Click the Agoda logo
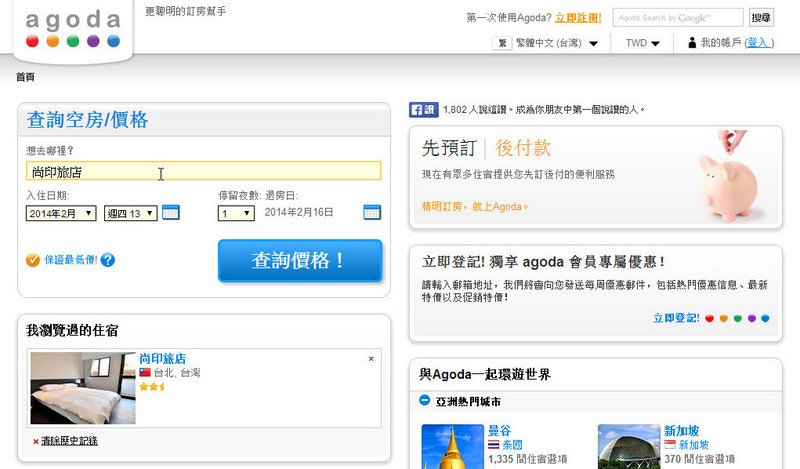800x469 pixels. point(73,29)
